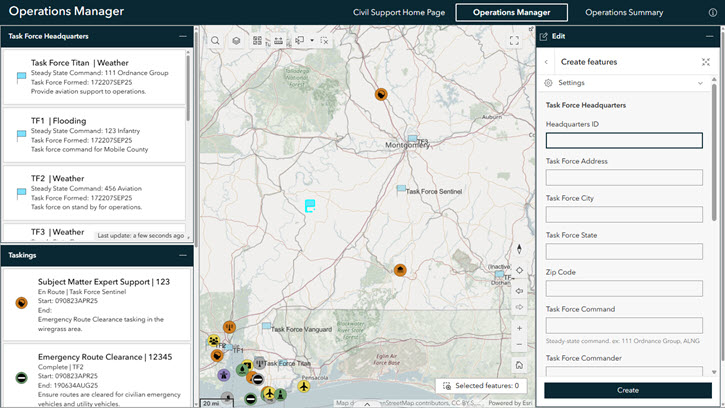The height and width of the screenshot is (408, 725).
Task: Open the map search tool
Action: pos(215,41)
